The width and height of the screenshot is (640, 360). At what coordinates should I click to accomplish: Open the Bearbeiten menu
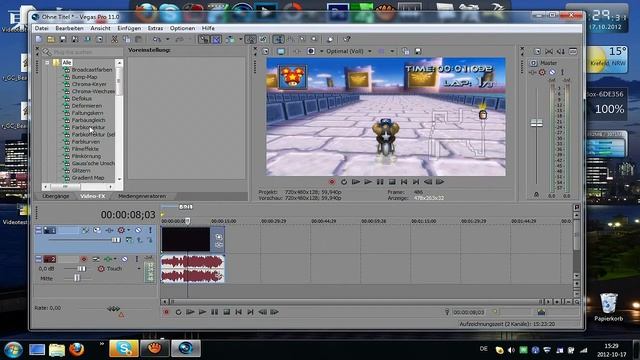69,28
